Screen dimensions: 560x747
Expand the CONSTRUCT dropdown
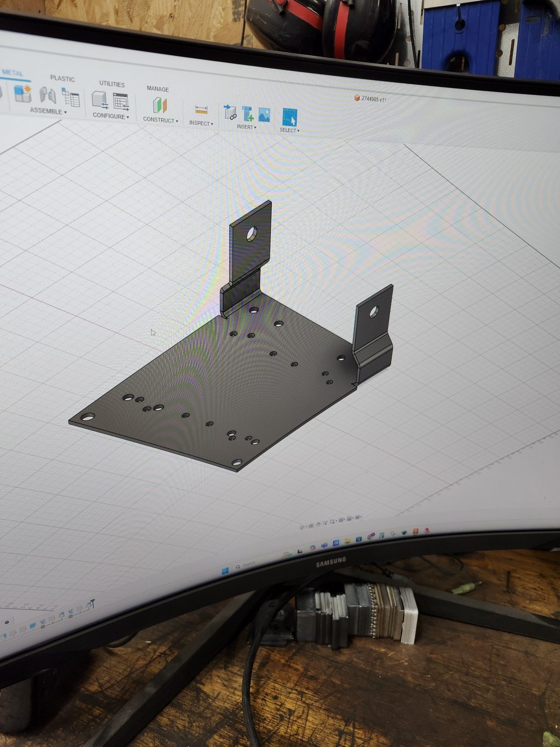coord(161,120)
